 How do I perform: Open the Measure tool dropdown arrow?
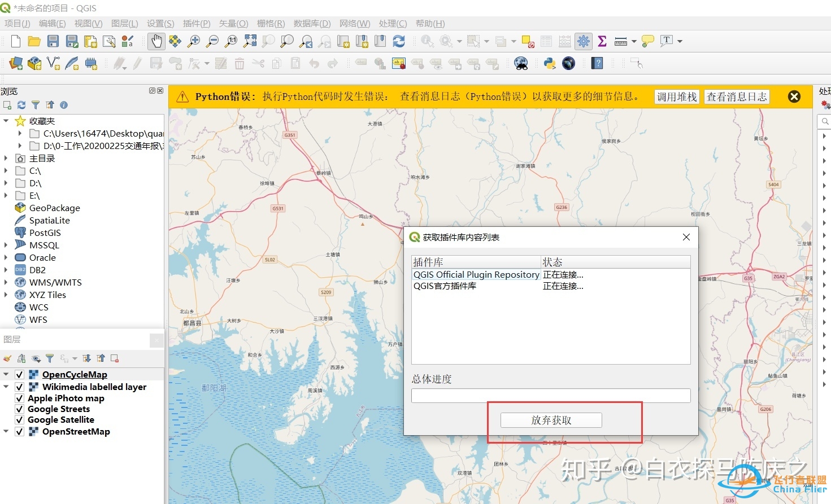[x=634, y=41]
